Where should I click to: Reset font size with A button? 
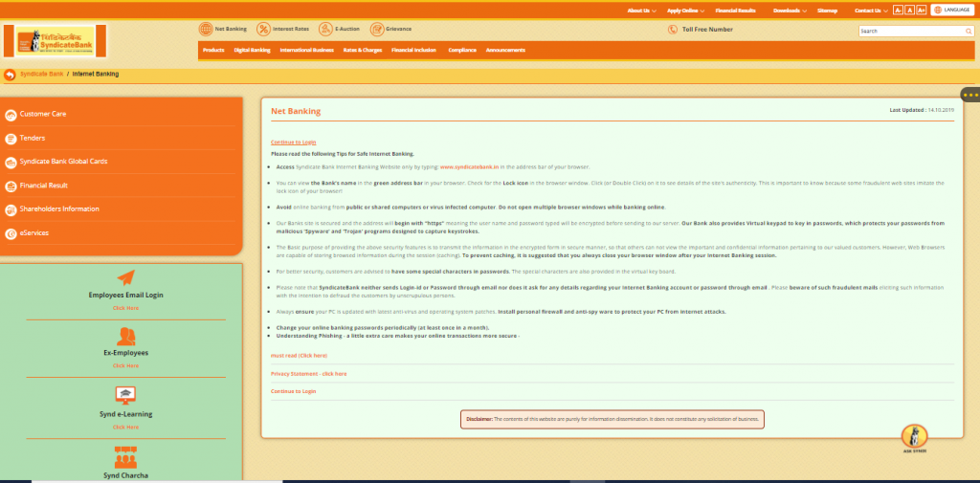(x=910, y=10)
